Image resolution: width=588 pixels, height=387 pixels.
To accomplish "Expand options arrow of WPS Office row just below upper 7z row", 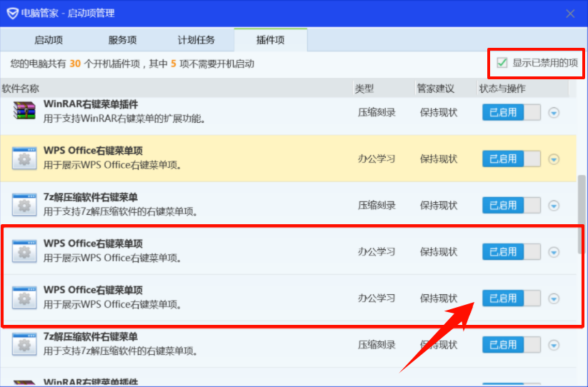I will click(554, 252).
